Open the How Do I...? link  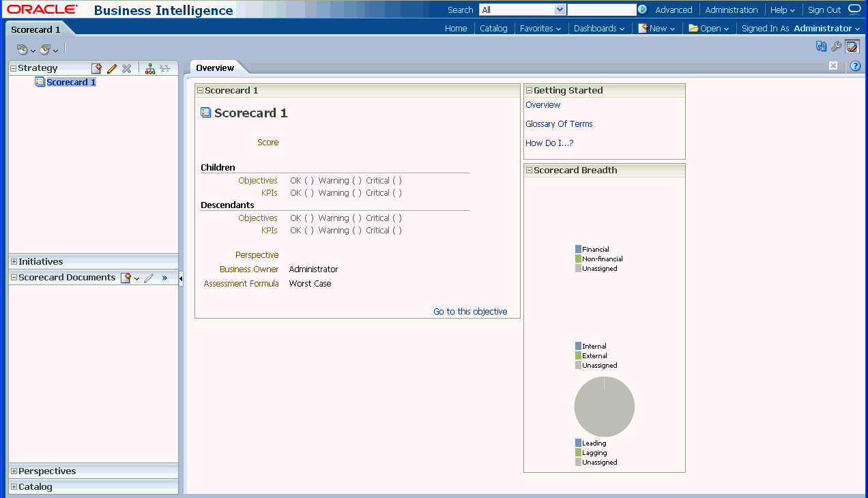coord(549,143)
